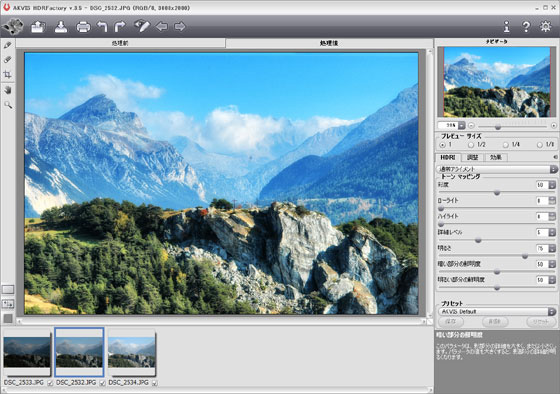Select the Zoom magnifier tool
This screenshot has height=394, width=560.
[8, 105]
